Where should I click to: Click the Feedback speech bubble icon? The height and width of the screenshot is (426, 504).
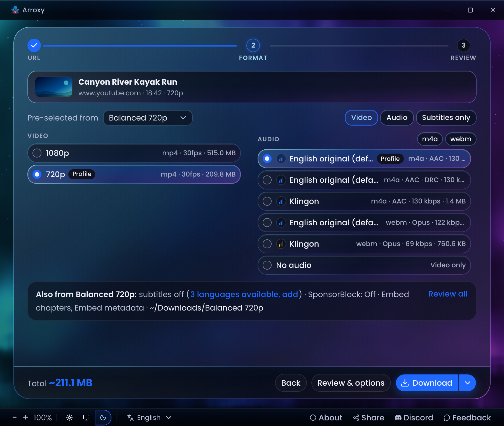click(447, 418)
